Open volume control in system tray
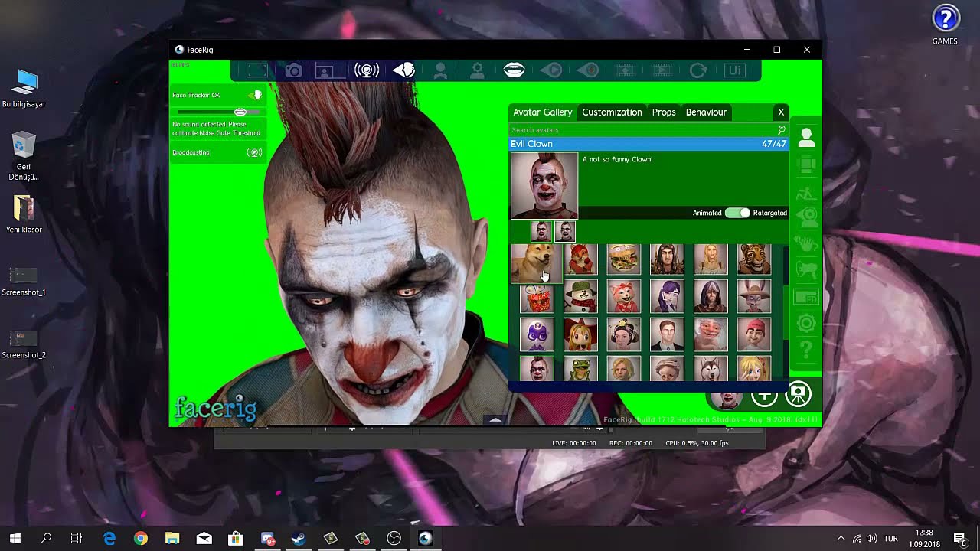Screen dimensions: 980x551 click(x=871, y=539)
